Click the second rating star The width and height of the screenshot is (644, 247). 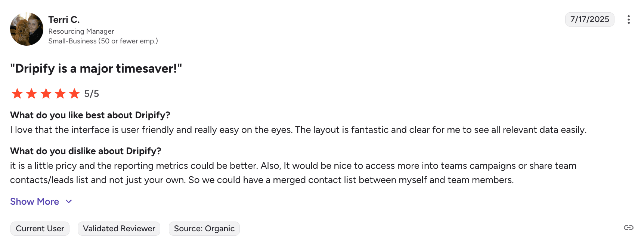pos(31,94)
